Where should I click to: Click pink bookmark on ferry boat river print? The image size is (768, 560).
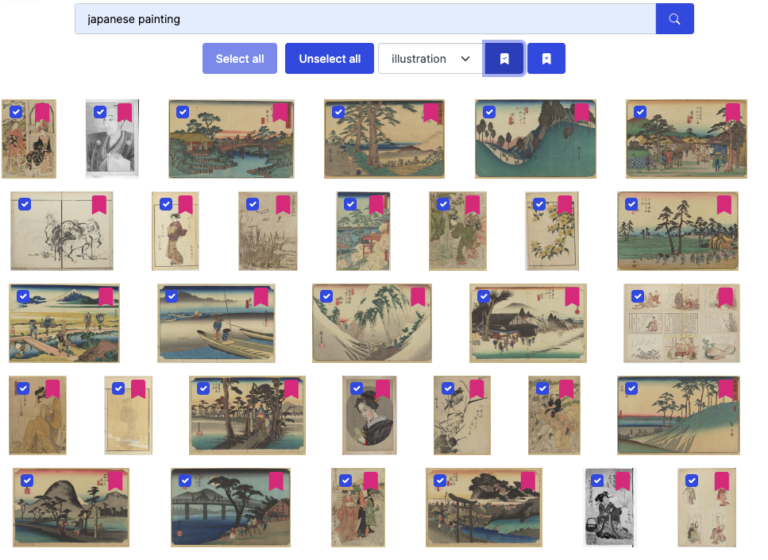[261, 297]
